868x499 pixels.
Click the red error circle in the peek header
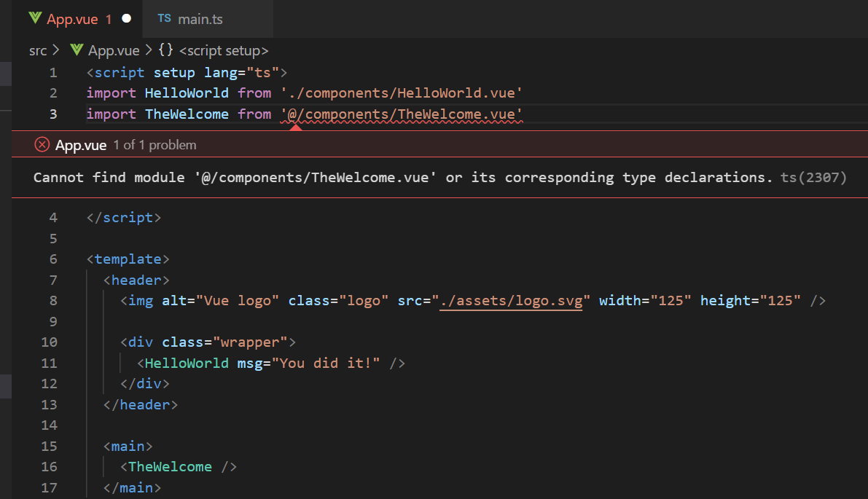42,144
